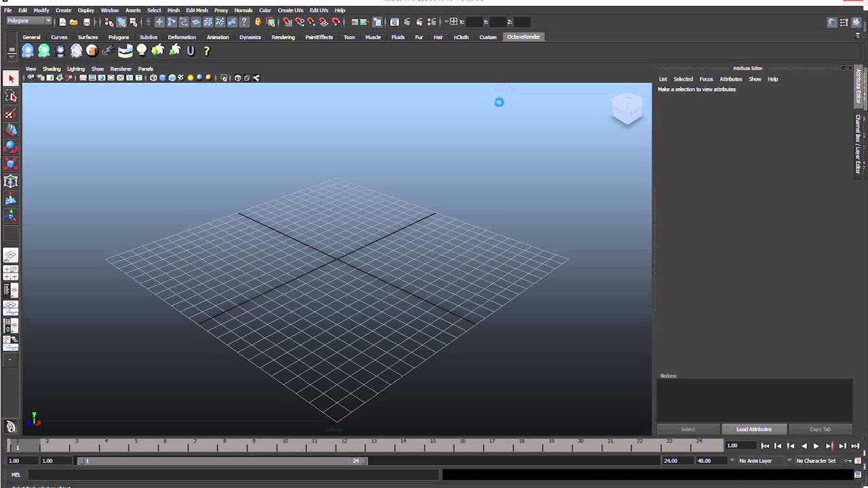Switch to the Polygons shelf tab
868x488 pixels.
pyautogui.click(x=119, y=37)
